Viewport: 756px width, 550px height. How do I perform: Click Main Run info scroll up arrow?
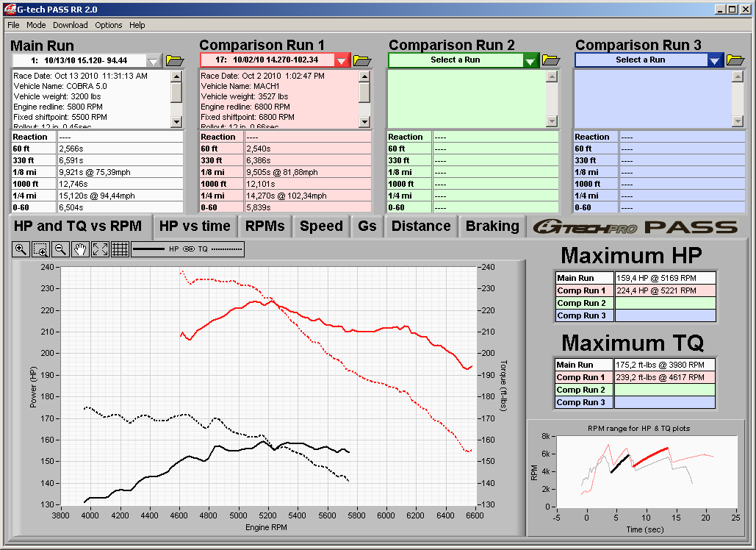(x=176, y=76)
